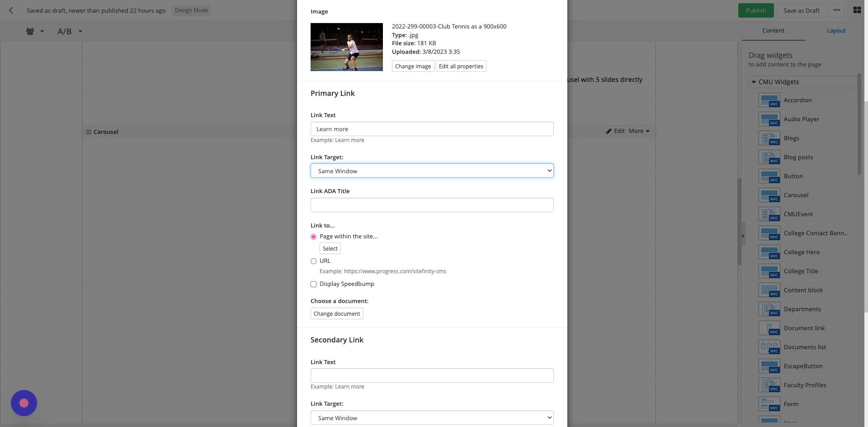Click the College Contact Bann... label
The width and height of the screenshot is (868, 427).
tap(816, 233)
